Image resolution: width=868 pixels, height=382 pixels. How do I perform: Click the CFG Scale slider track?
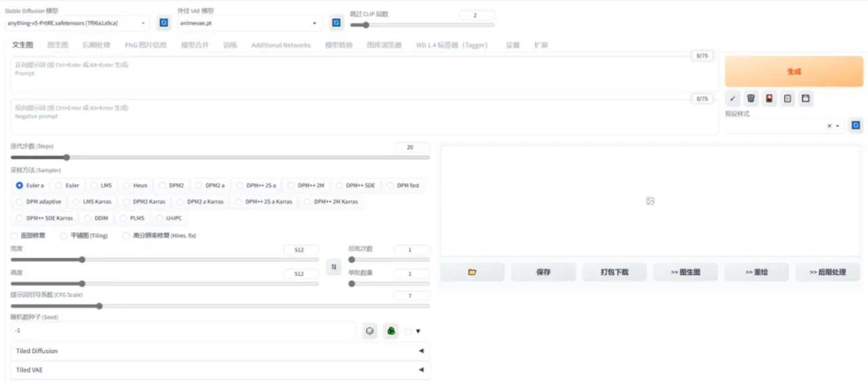point(220,306)
